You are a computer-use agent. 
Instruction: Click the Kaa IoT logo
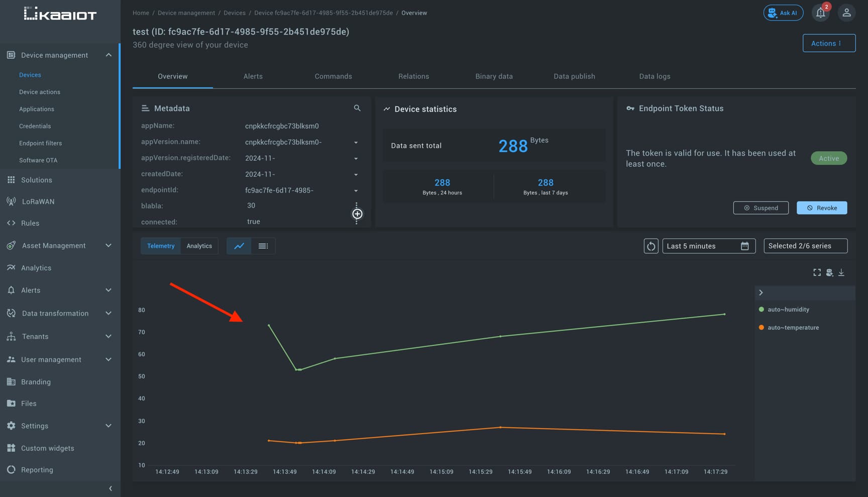(60, 14)
